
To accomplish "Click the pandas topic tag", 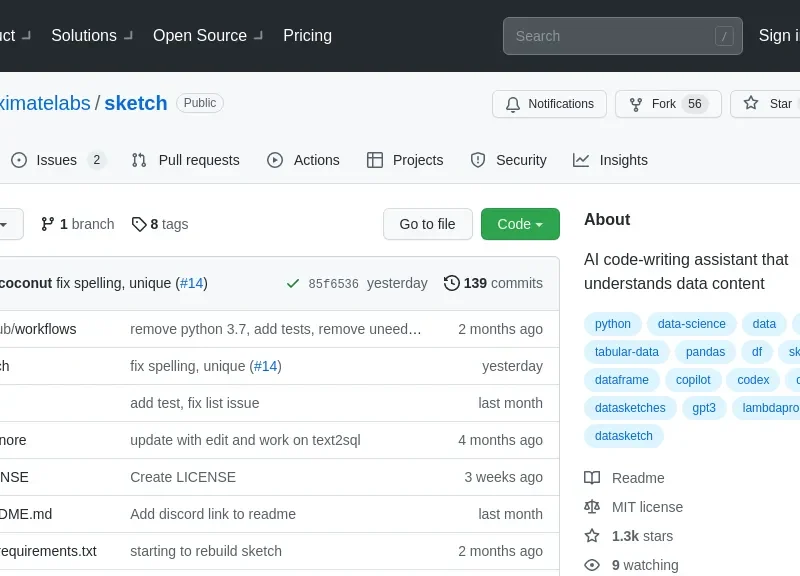I will (705, 352).
